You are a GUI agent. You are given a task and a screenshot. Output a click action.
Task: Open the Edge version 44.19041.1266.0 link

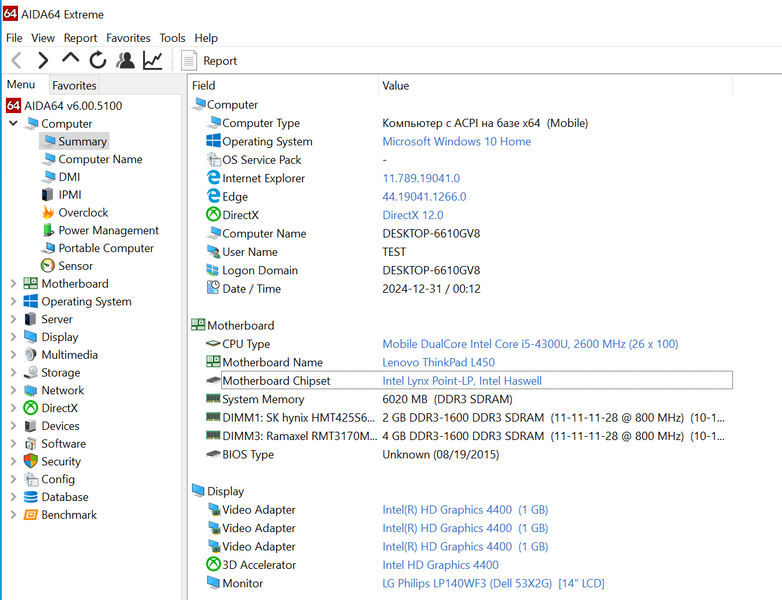coord(424,197)
